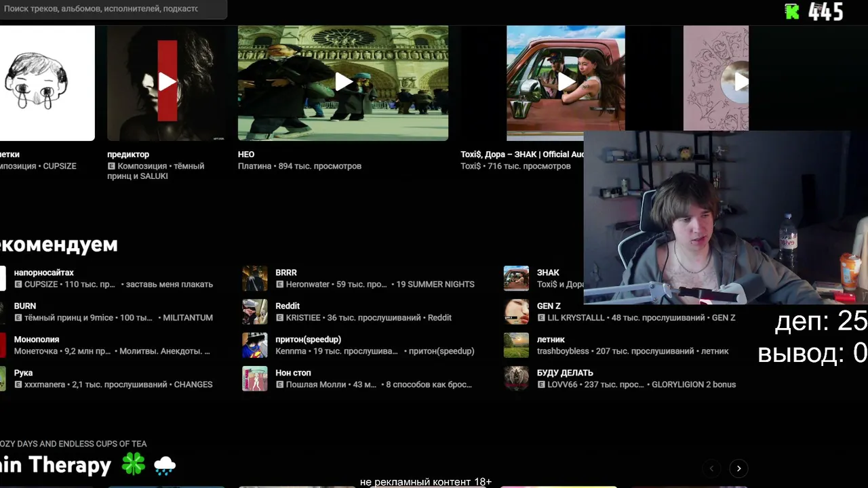Open artist xxxmanera in the Рука row
The width and height of the screenshot is (868, 488).
(45, 384)
